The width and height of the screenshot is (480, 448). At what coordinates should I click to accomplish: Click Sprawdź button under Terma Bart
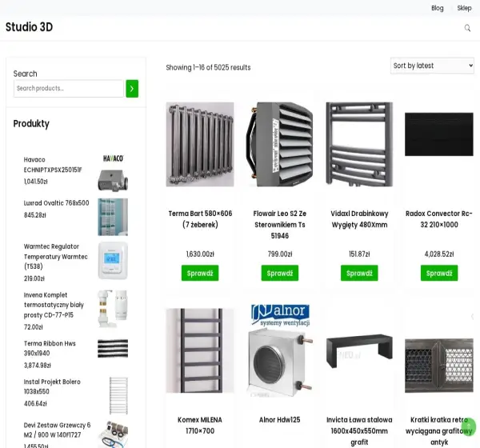(x=200, y=273)
